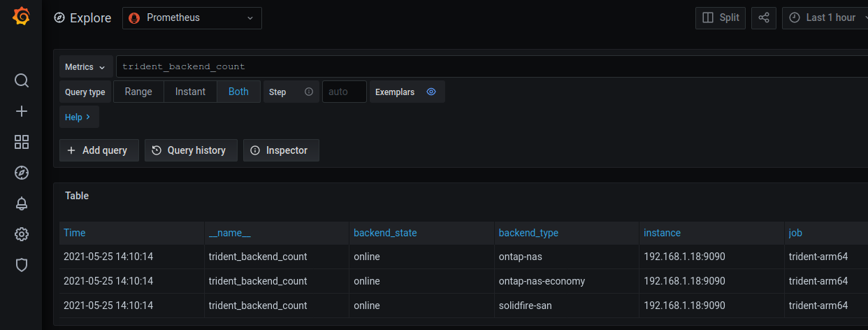Open the Create plus menu in sidebar
The height and width of the screenshot is (330, 868).
(22, 111)
